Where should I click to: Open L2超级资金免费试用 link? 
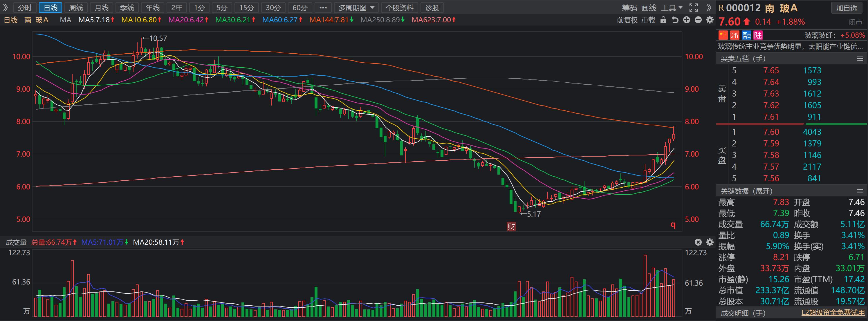pos(833,313)
